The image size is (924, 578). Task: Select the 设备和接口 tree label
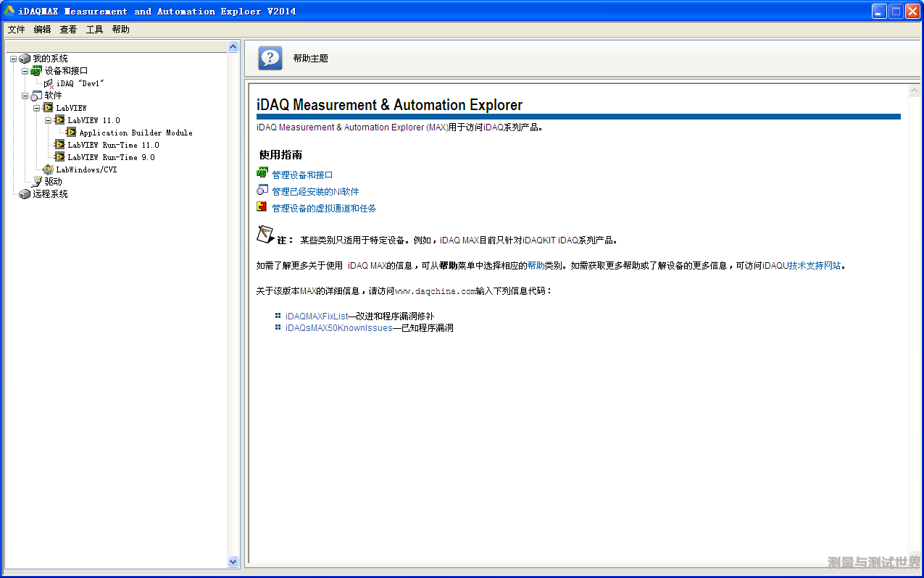point(66,71)
